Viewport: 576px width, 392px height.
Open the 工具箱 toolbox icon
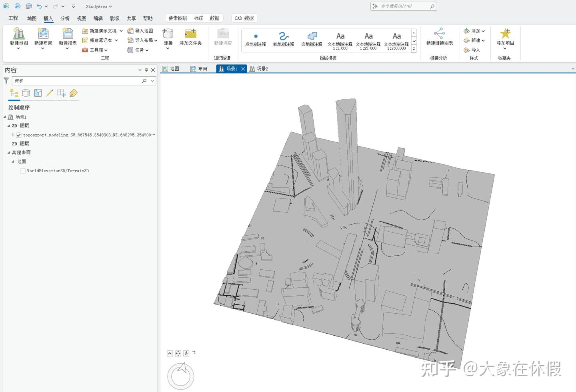click(85, 50)
